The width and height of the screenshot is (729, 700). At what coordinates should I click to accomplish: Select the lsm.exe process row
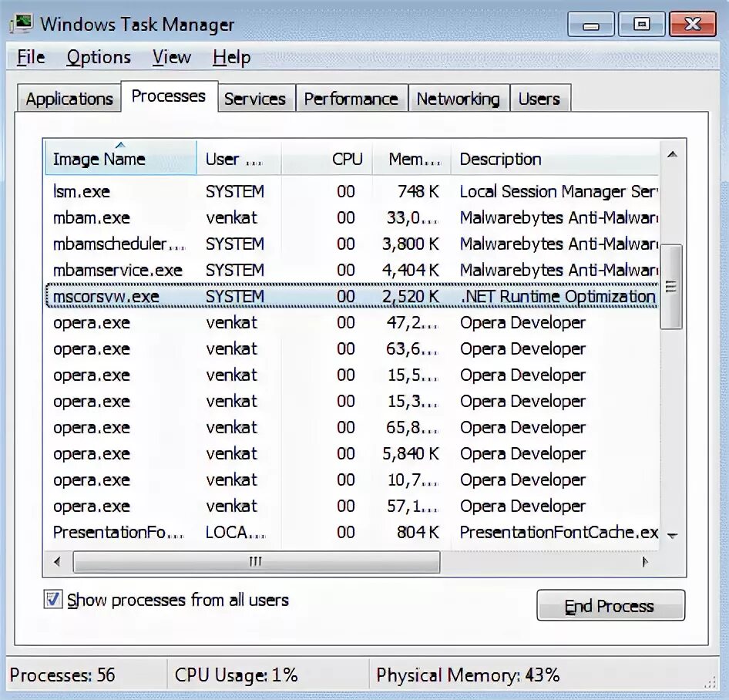click(352, 191)
